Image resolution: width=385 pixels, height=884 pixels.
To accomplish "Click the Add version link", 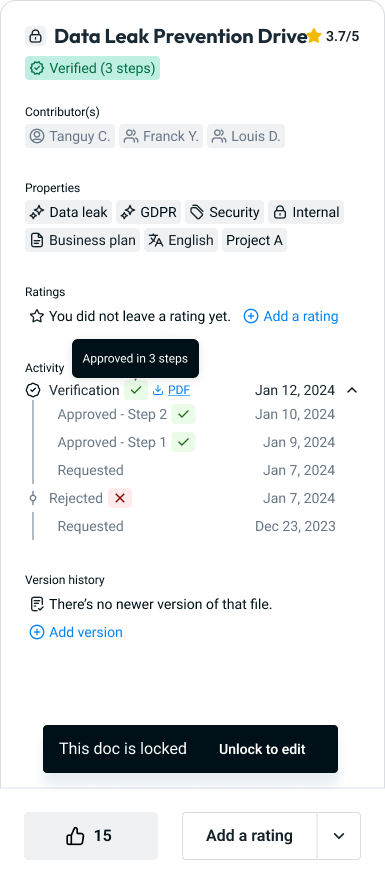I will [x=76, y=632].
